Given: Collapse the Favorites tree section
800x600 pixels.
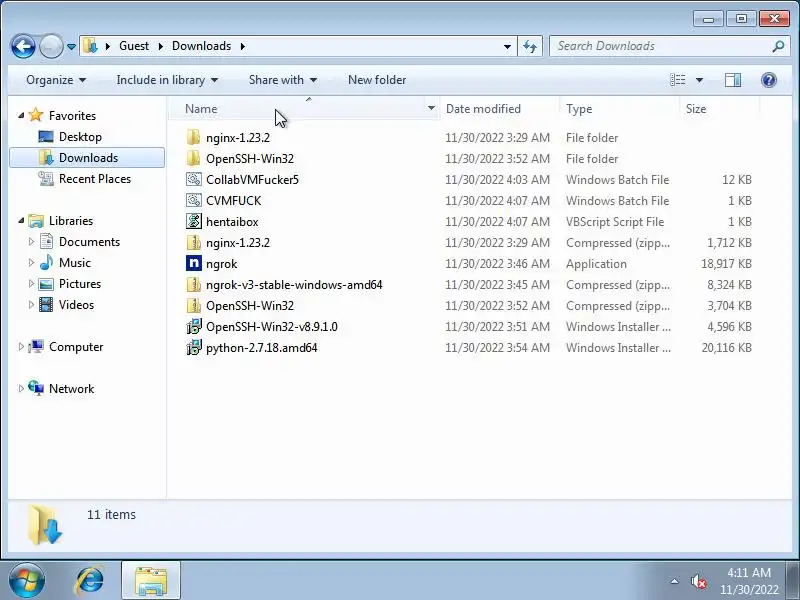Looking at the screenshot, I should pyautogui.click(x=21, y=115).
